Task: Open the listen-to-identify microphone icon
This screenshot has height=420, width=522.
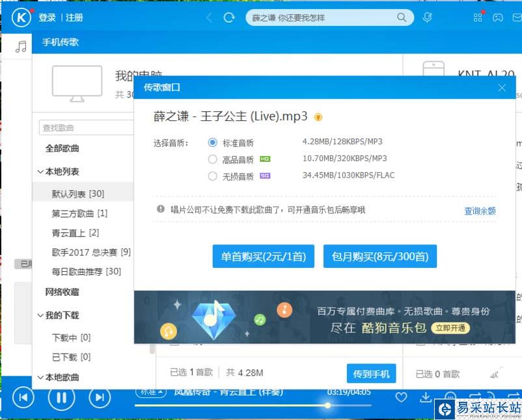Action: [427, 18]
